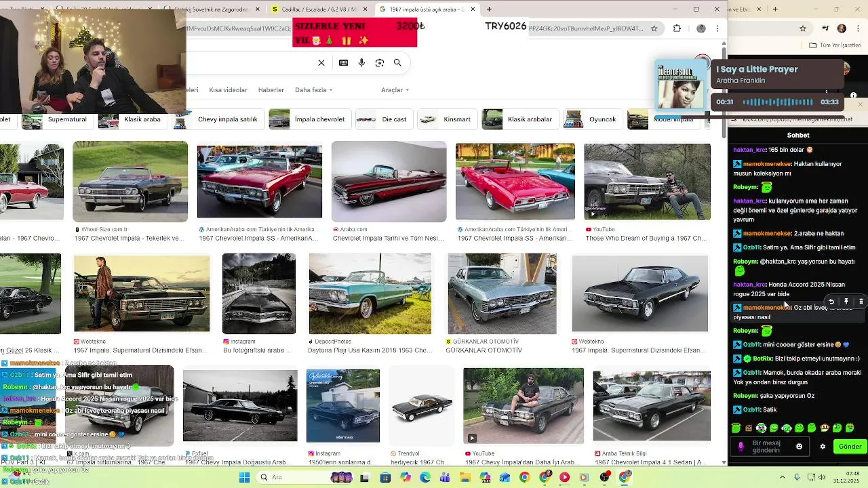Switch to the Cadillac / Escalade tab

319,9
